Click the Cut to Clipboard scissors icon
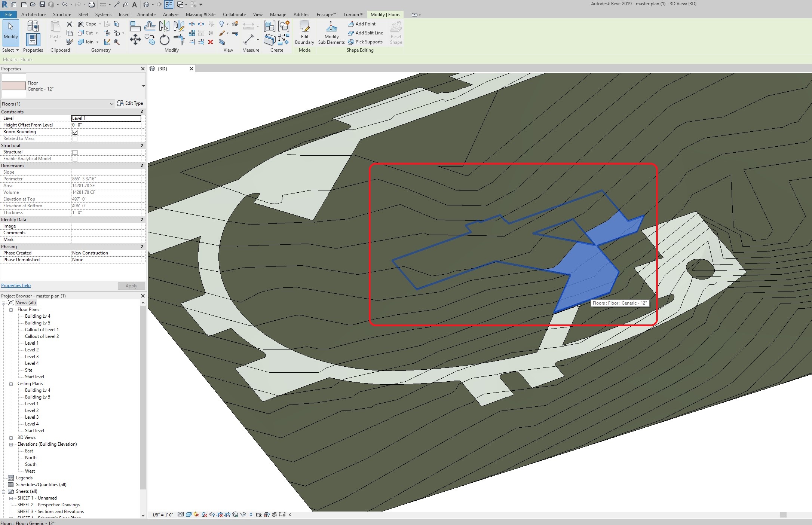 click(x=70, y=24)
